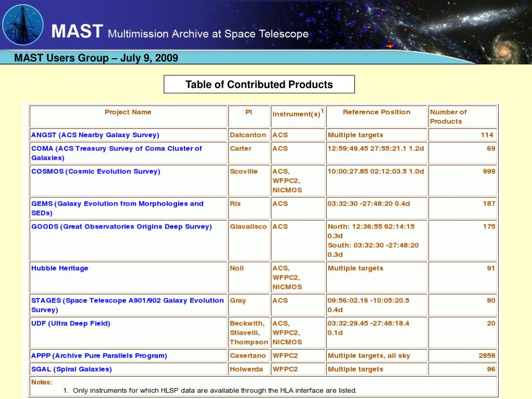The image size is (532, 399).
Task: Click the product count 69
Action: 491,148
